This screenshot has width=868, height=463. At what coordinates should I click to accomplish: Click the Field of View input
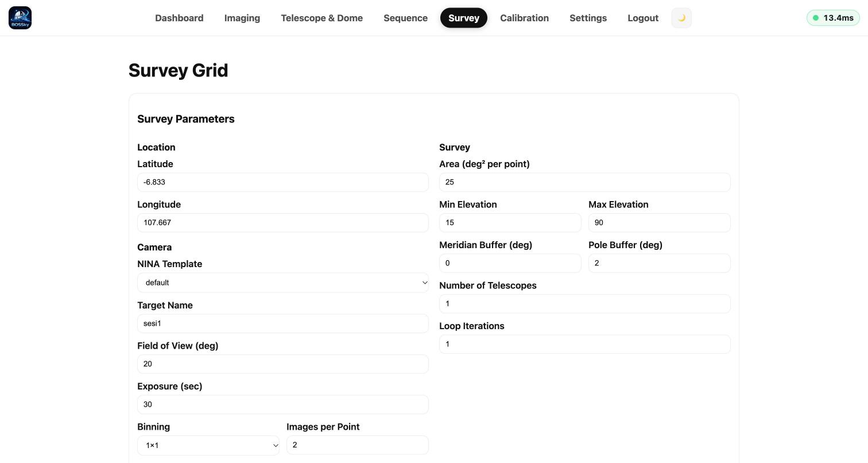[283, 364]
